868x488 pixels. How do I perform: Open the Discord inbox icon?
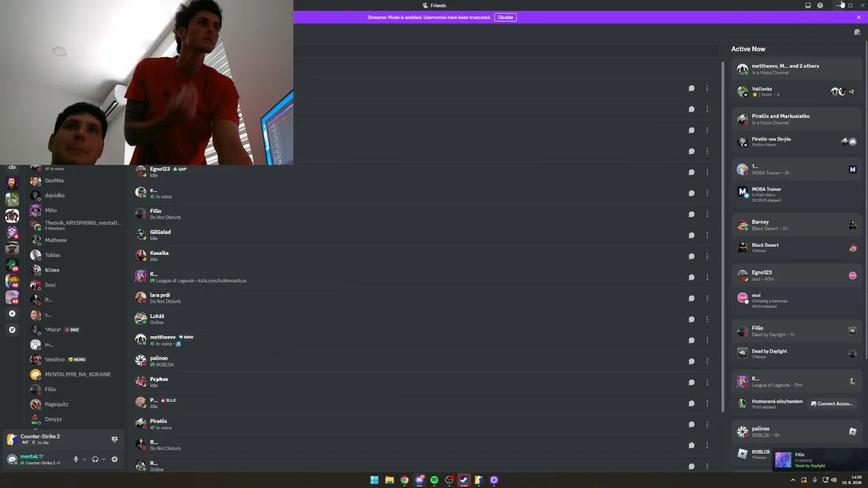(808, 5)
